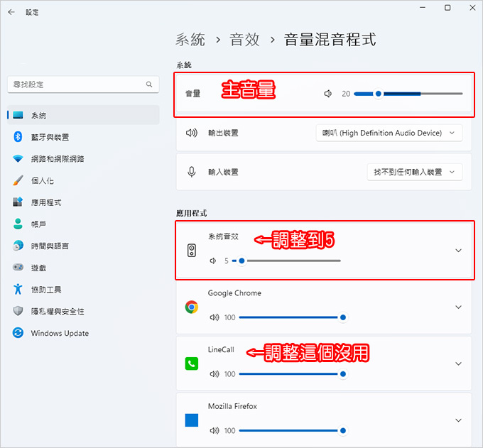483x448 pixels.
Task: Open Windows Update settings
Action: tap(83, 333)
